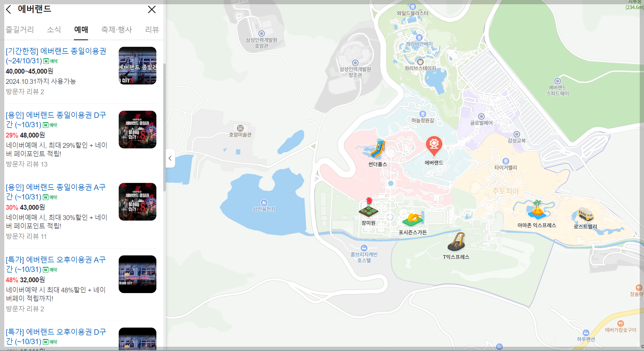
Task: Click the 40,000~45,000원 price text
Action: click(x=29, y=71)
